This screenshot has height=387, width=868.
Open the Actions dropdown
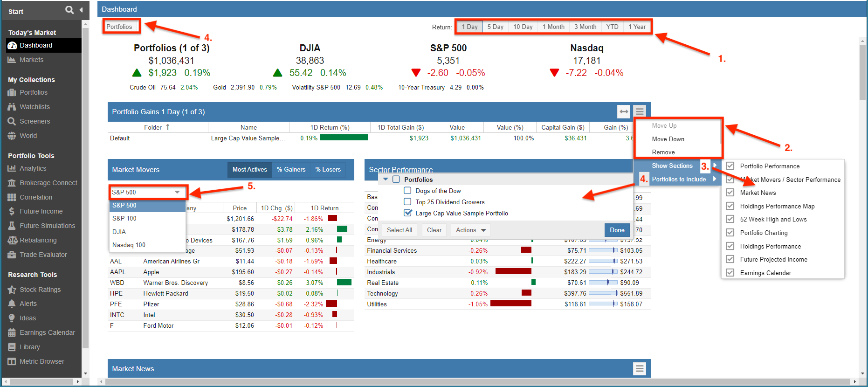(471, 230)
